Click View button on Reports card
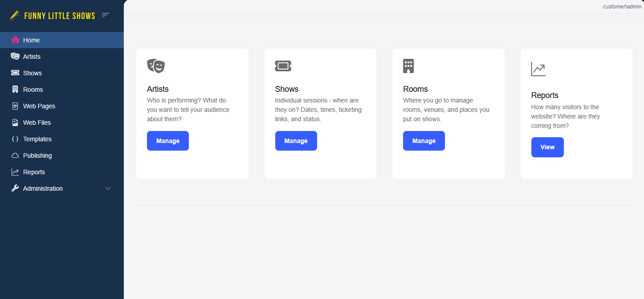The width and height of the screenshot is (644, 299). point(547,147)
